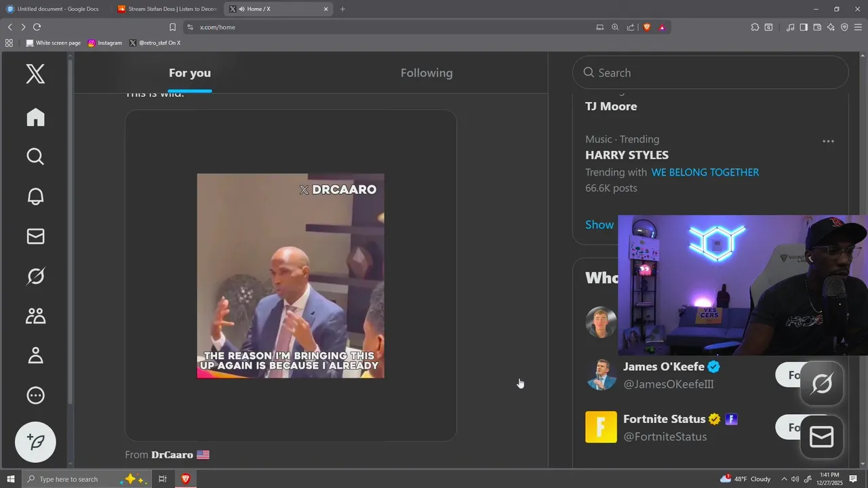Open the More circle menu in sidebar

point(35,395)
